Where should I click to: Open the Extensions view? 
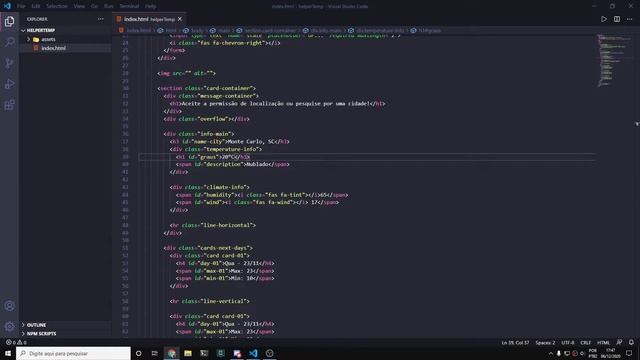click(9, 105)
